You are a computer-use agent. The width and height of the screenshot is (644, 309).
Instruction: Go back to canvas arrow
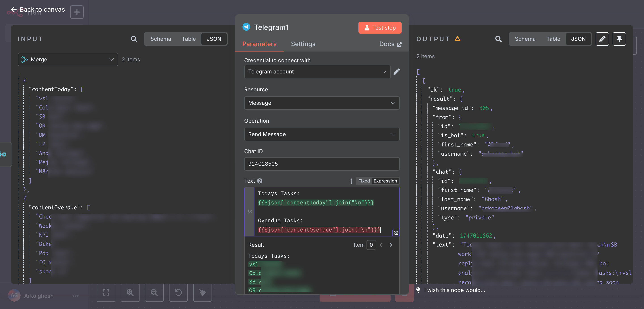coord(14,9)
